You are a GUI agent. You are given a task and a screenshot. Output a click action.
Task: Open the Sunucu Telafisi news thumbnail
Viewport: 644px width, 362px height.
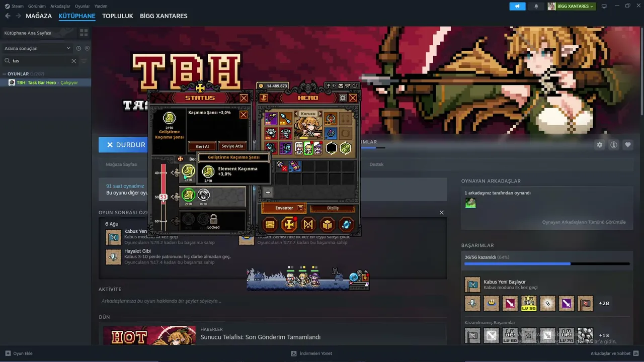(149, 336)
